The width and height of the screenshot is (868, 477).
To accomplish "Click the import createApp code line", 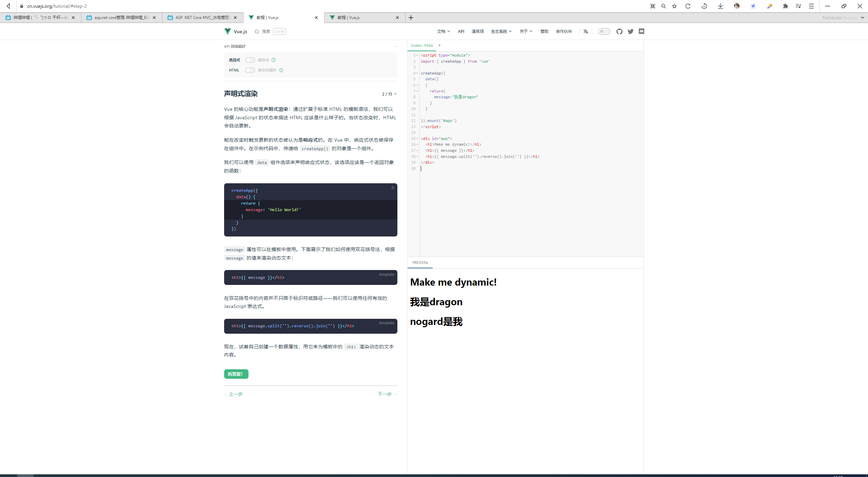I will (455, 61).
